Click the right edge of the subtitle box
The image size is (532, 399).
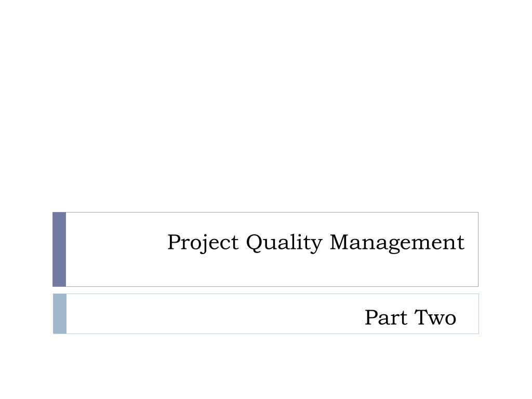(x=478, y=314)
